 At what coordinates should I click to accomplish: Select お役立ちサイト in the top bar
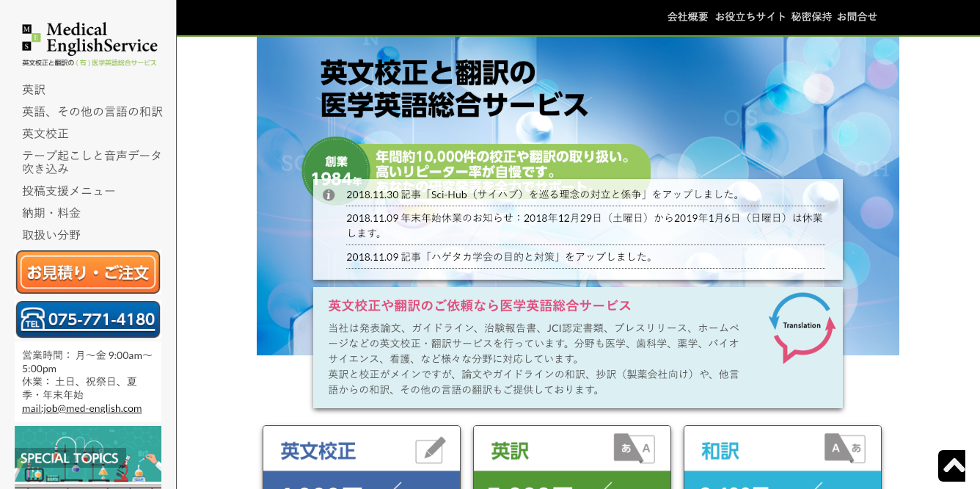pos(749,16)
